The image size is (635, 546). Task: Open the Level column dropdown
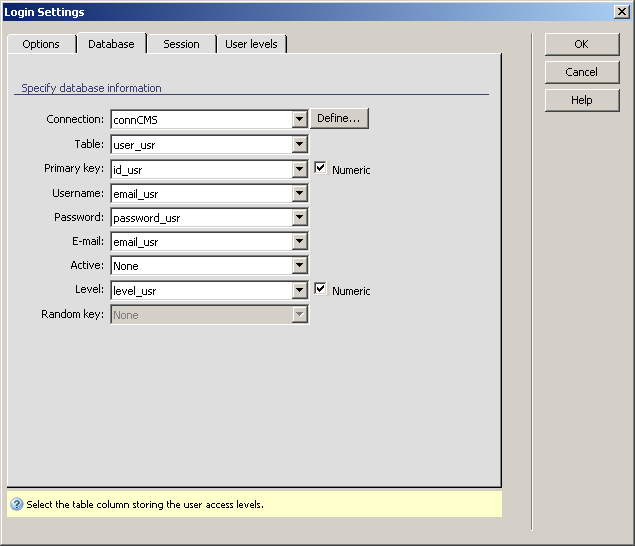pos(299,290)
